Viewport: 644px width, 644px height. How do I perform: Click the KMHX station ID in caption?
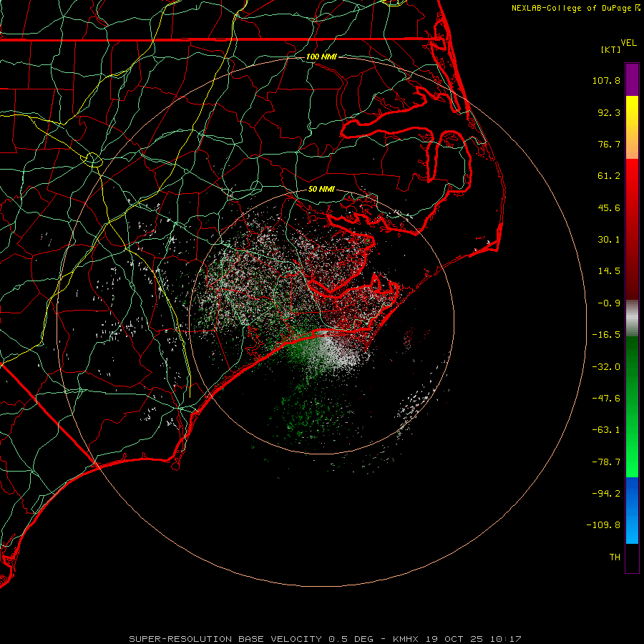coord(406,639)
